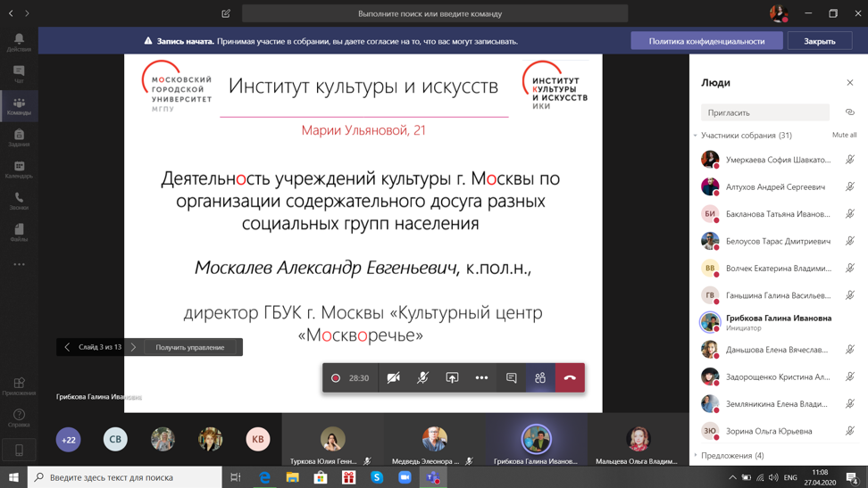Screen dimensions: 868x488
Task: Toggle microphone mute in call toolbar
Action: pyautogui.click(x=422, y=378)
